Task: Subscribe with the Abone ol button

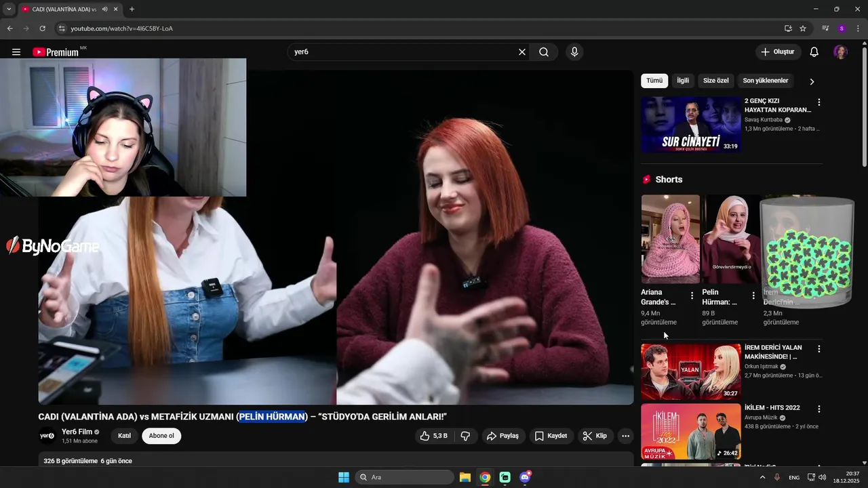Action: (x=161, y=436)
